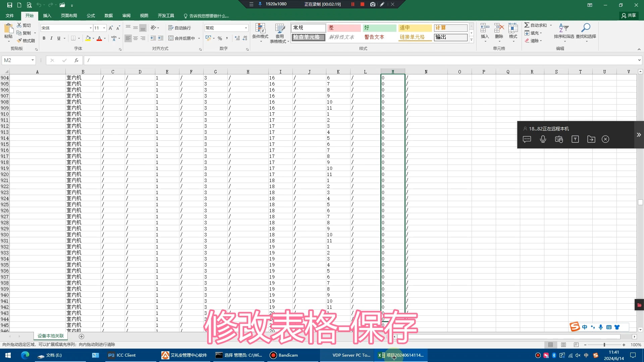Add a new worksheet with the plus button
Image resolution: width=644 pixels, height=362 pixels.
(x=82, y=336)
